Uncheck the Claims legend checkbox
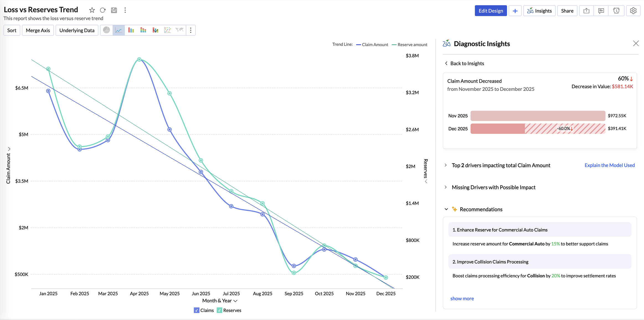Screen dimensions: 644x320 pyautogui.click(x=197, y=310)
